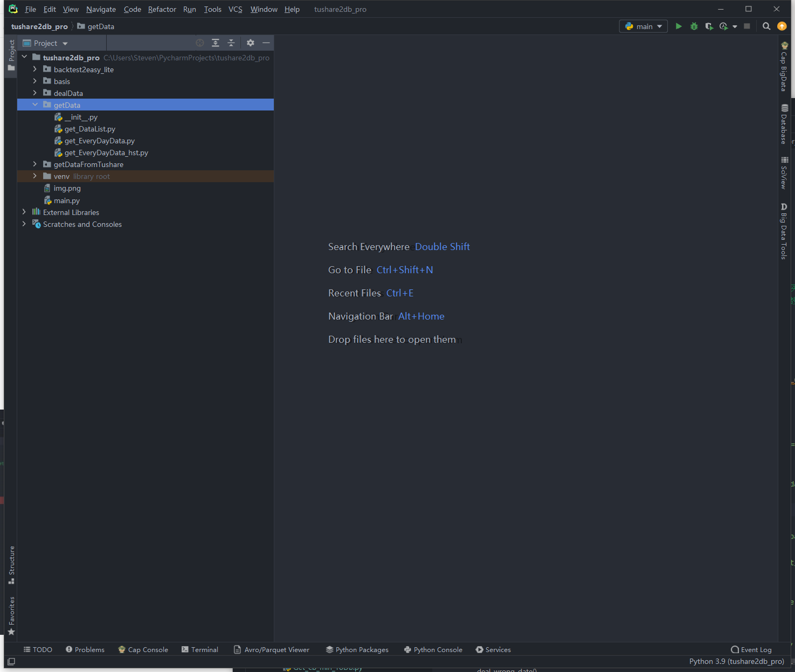This screenshot has width=795, height=672.
Task: Expand the backtest2easy_lite folder
Action: (35, 70)
